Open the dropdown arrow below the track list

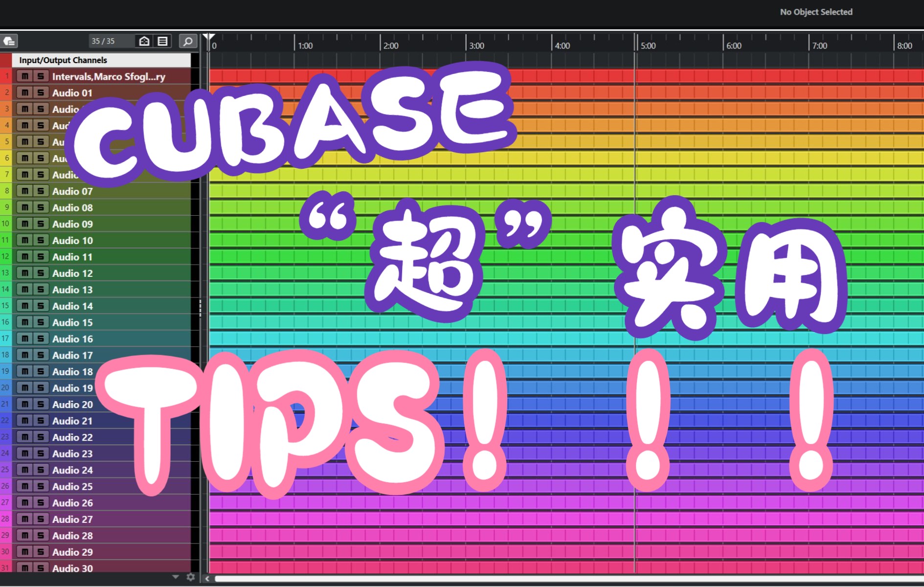coord(175,577)
